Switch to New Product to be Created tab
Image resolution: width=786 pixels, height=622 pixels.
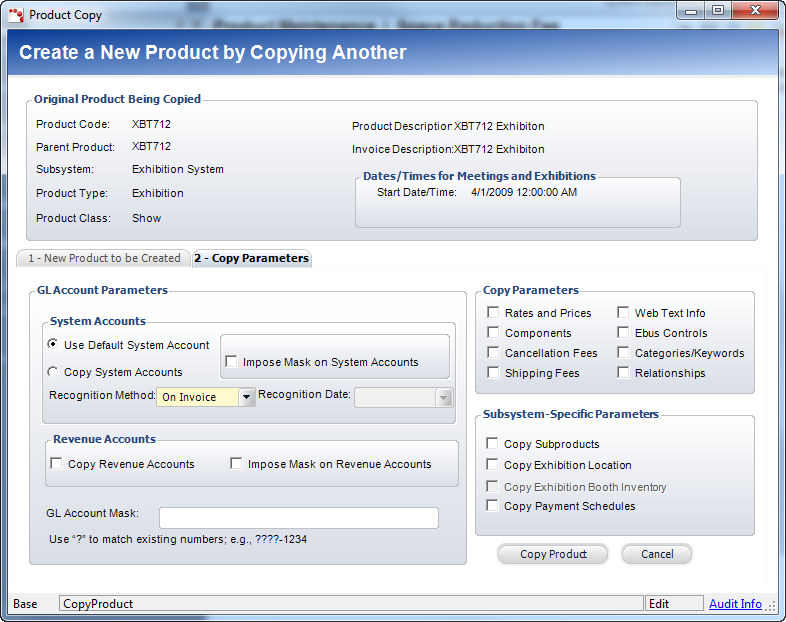click(104, 258)
